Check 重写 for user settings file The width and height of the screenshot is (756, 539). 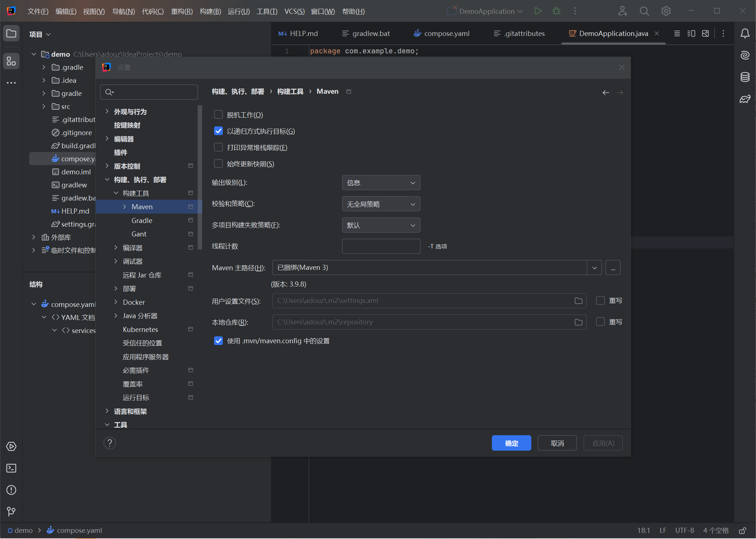tap(600, 301)
